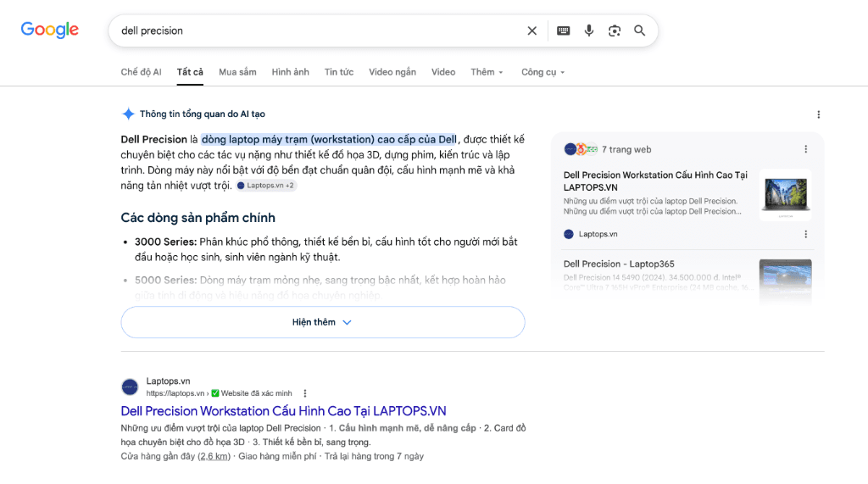Open the Dell Precision - Laptop365 source card
This screenshot has width=868, height=484.
point(619,264)
